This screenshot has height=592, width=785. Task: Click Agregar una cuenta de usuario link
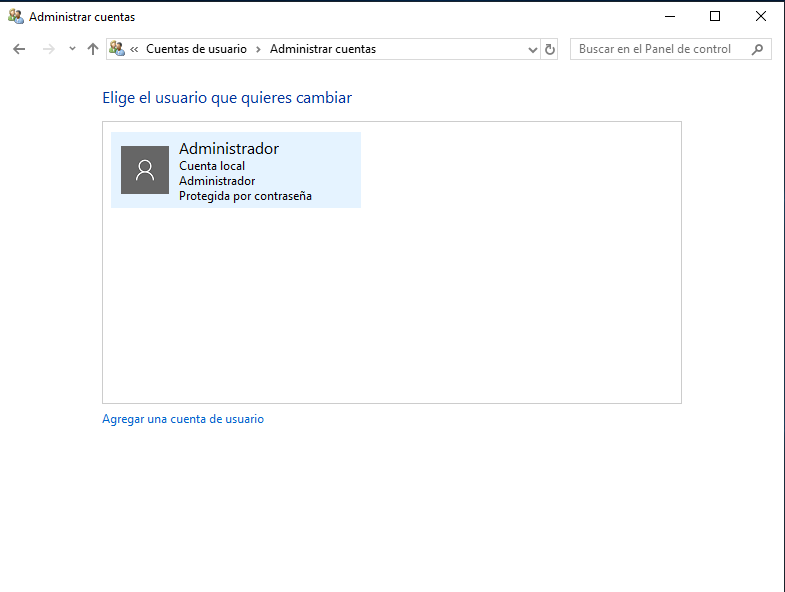183,419
